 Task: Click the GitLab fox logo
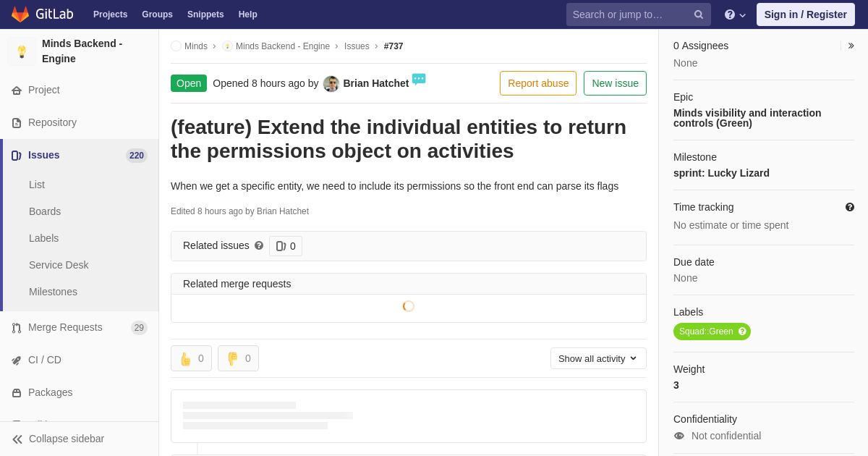[x=20, y=14]
